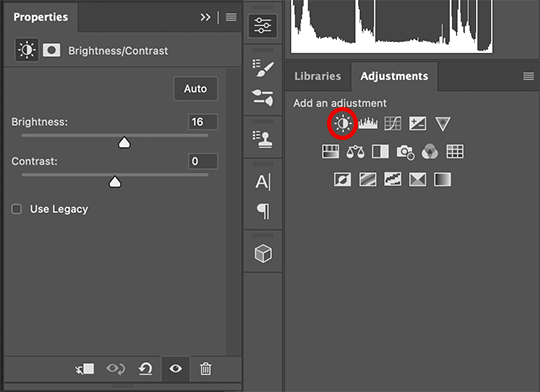Add a Threshold adjustment
The height and width of the screenshot is (392, 540).
(x=393, y=179)
